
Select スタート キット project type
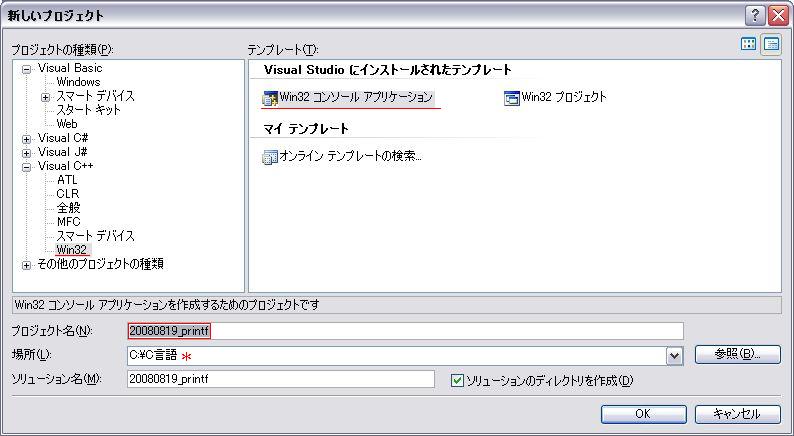(89, 110)
